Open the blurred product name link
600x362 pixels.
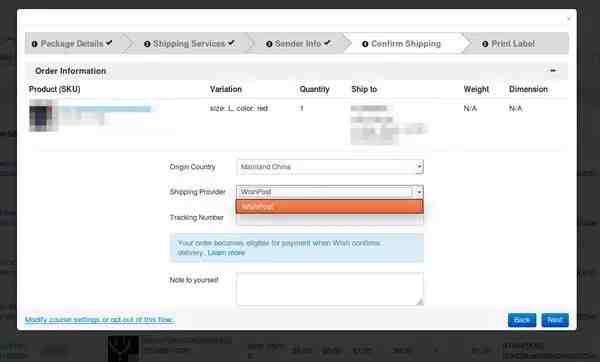106,109
